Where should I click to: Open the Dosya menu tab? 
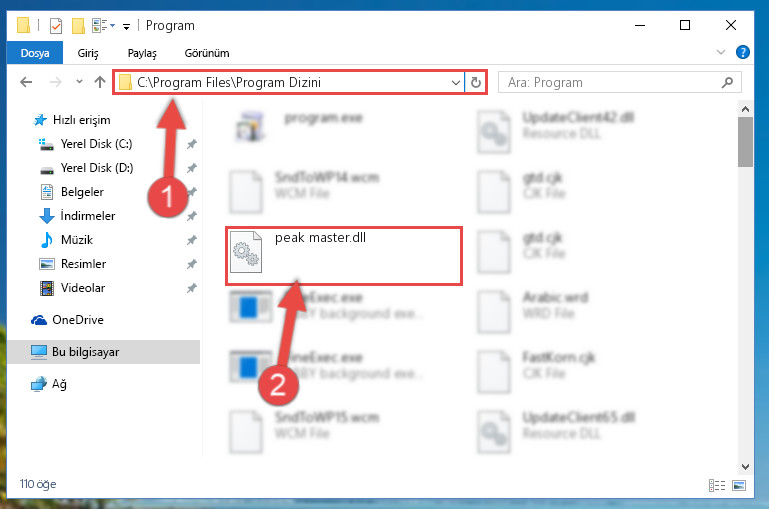coord(35,53)
